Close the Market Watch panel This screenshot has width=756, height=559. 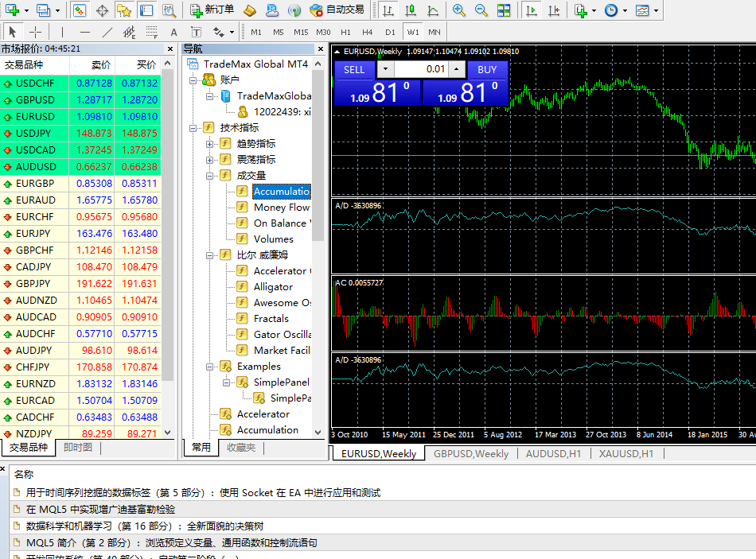tap(170, 49)
